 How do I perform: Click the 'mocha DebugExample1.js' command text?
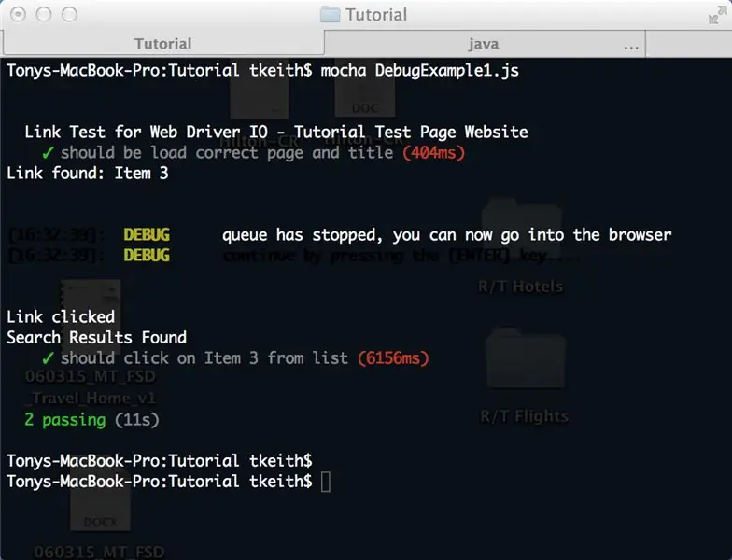[x=419, y=71]
